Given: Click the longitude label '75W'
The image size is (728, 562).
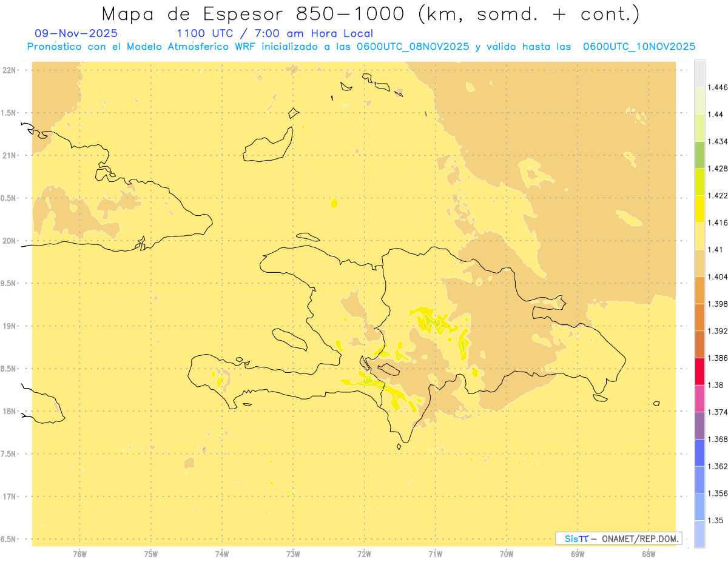Looking at the screenshot, I should point(151,554).
